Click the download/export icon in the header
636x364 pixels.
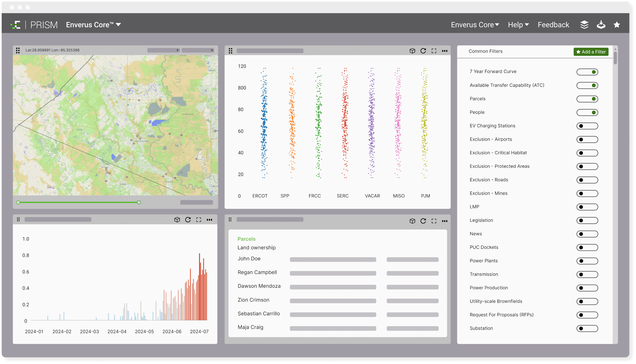pyautogui.click(x=601, y=25)
